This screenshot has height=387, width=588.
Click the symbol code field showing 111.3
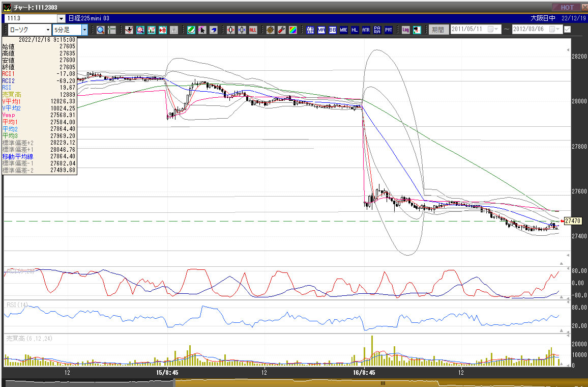[31, 18]
